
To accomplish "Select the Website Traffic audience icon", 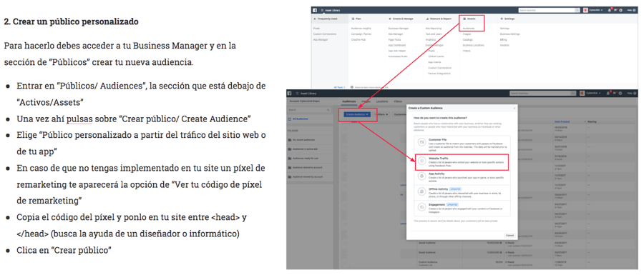I will tap(421, 161).
